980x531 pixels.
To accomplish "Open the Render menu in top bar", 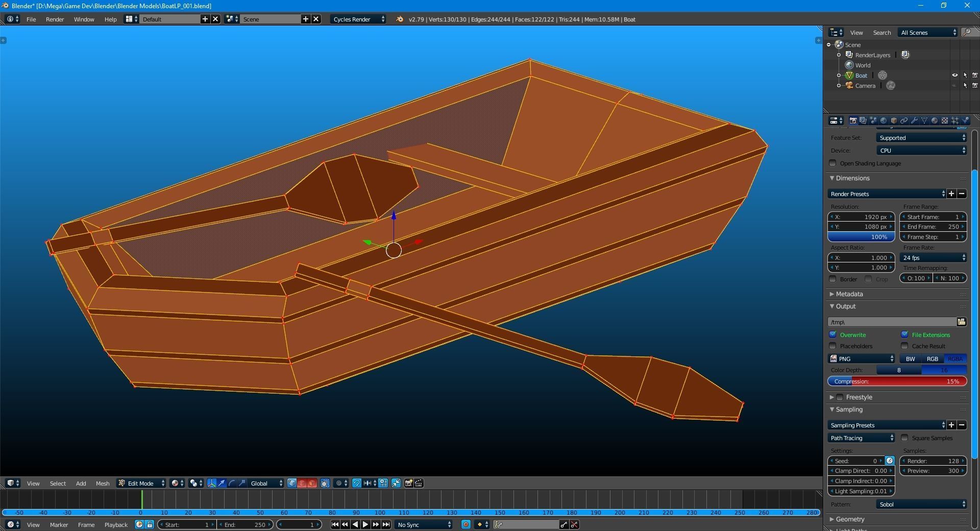I will click(55, 19).
